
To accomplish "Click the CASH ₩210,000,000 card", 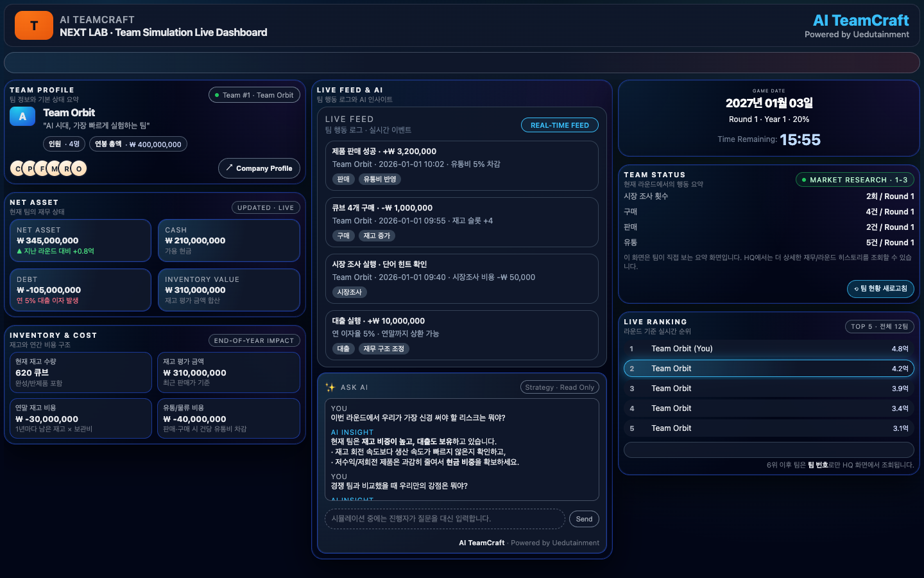I will [229, 241].
